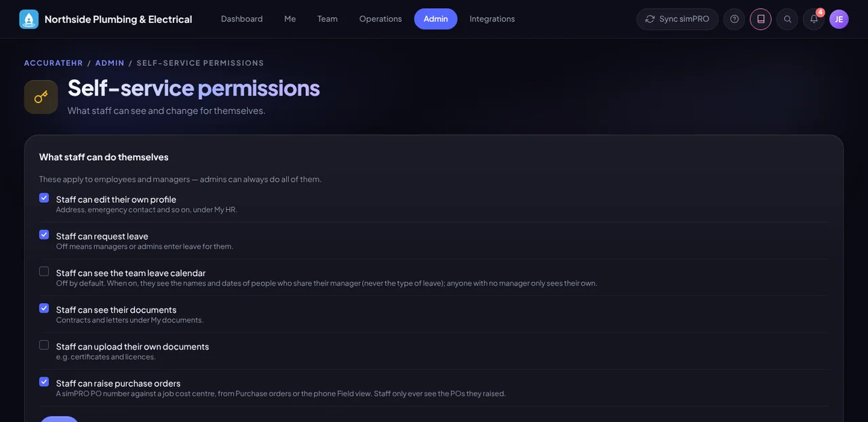Image resolution: width=868 pixels, height=422 pixels.
Task: Open the Me menu item
Action: [x=290, y=19]
